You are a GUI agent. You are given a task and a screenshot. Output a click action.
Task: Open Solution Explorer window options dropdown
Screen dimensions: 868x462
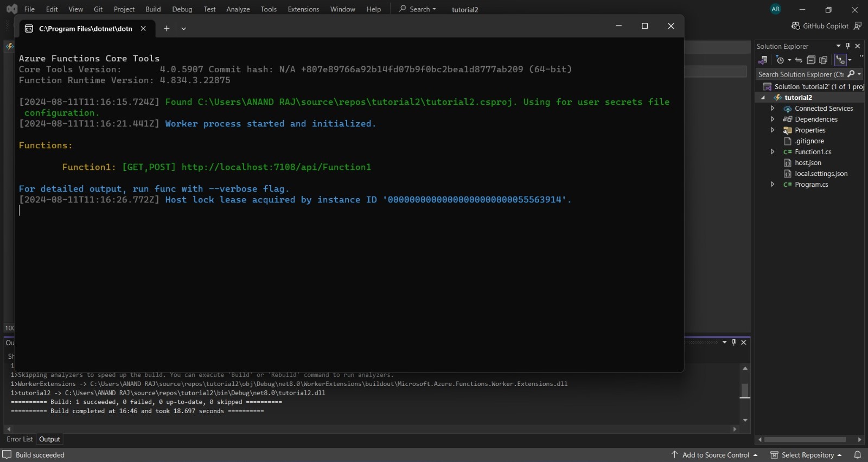838,46
